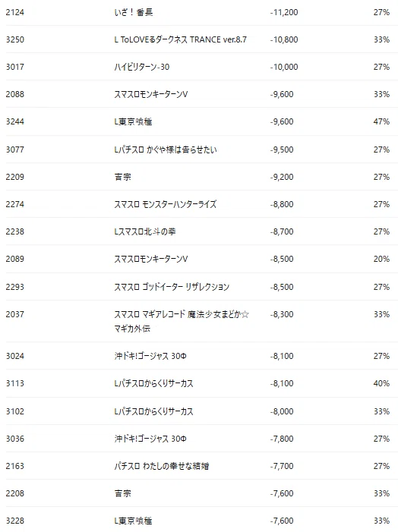Open スマスロ ゴッドイーター リザレクション entry
398x532 pixels.
(172, 287)
